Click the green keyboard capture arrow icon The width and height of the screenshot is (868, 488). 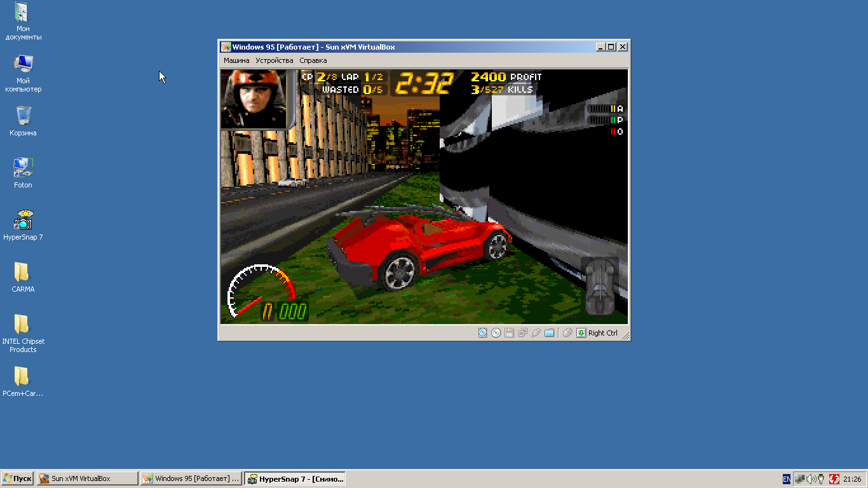point(581,332)
